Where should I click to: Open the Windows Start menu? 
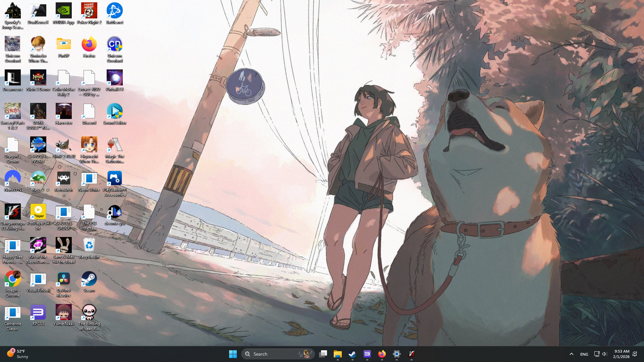pyautogui.click(x=233, y=354)
